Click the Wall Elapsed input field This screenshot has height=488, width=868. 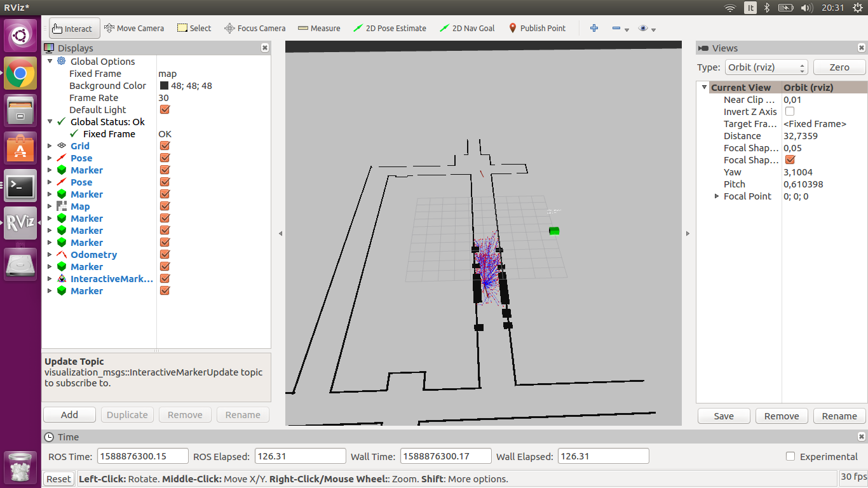603,456
